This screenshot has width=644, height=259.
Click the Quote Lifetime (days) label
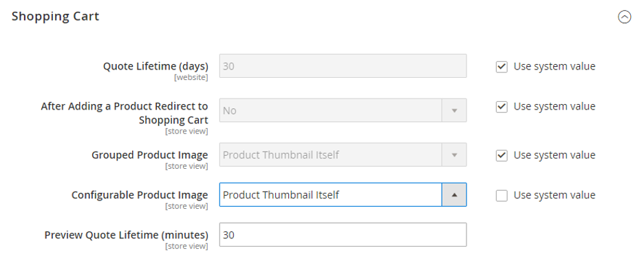coord(155,66)
